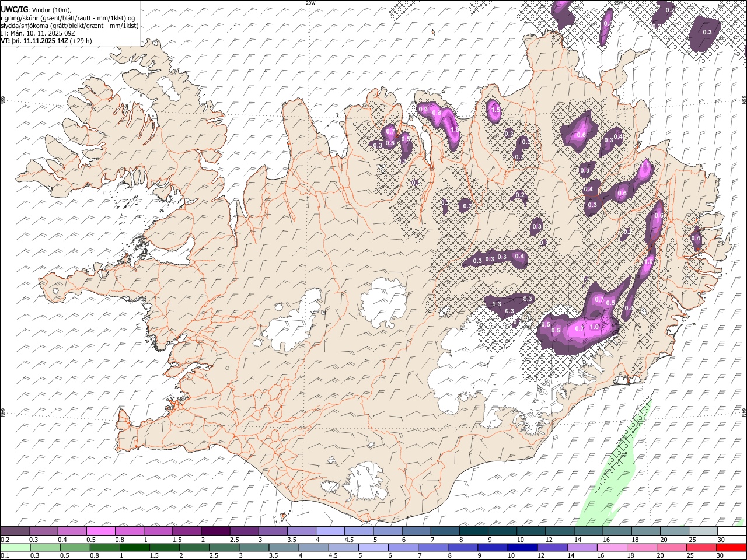Pick top-row legend swatch between 18 and 20
This screenshot has width=747, height=560.
[x=646, y=531]
